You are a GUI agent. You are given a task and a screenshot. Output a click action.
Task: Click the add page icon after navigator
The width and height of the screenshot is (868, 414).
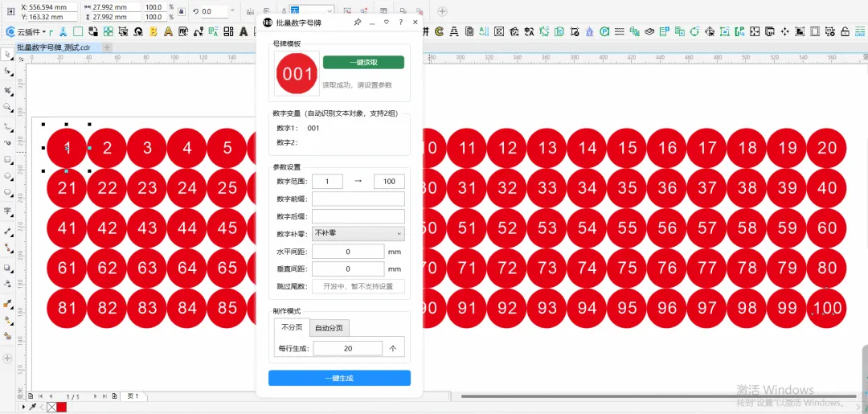[114, 396]
